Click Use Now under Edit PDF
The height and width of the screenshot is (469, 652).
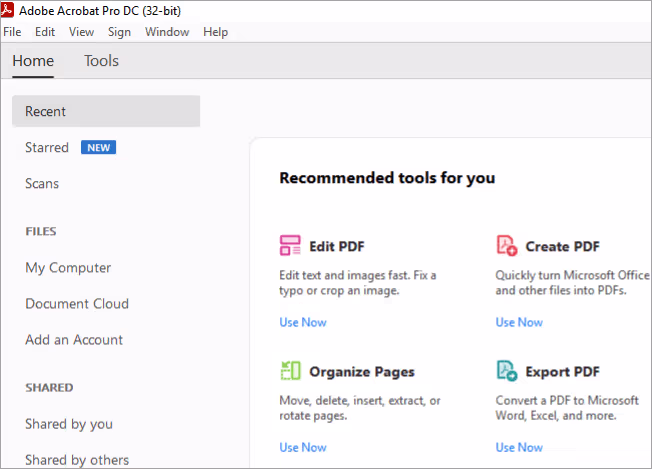click(303, 322)
